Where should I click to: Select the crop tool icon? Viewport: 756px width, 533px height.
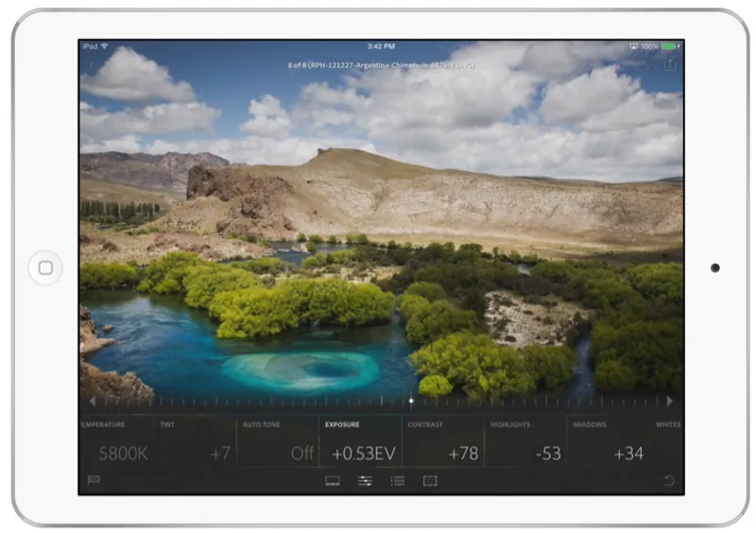[430, 481]
